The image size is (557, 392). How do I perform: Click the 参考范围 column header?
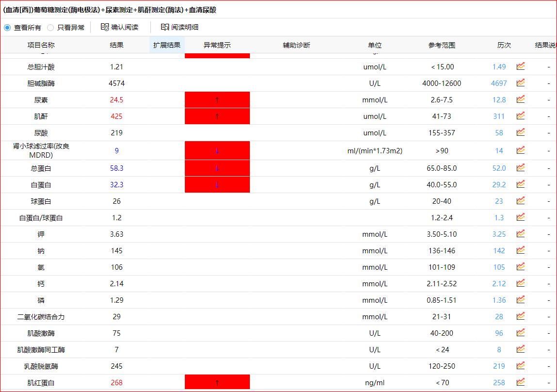[x=442, y=45]
